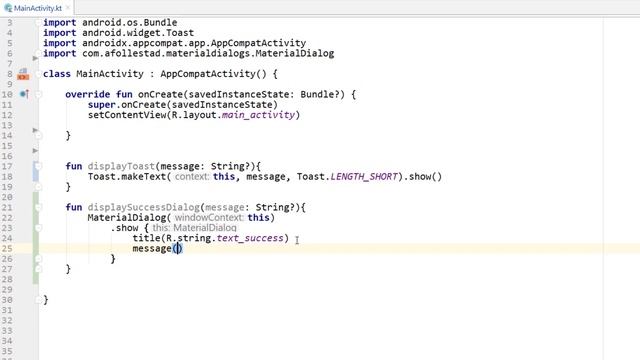Click the 'android.os.Bundle' import text

click(x=130, y=22)
